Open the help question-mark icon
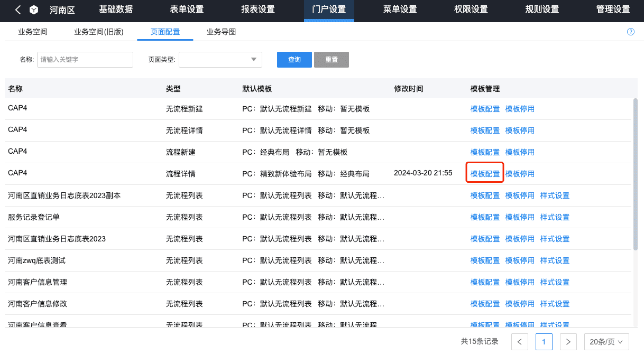The image size is (644, 355). click(631, 32)
